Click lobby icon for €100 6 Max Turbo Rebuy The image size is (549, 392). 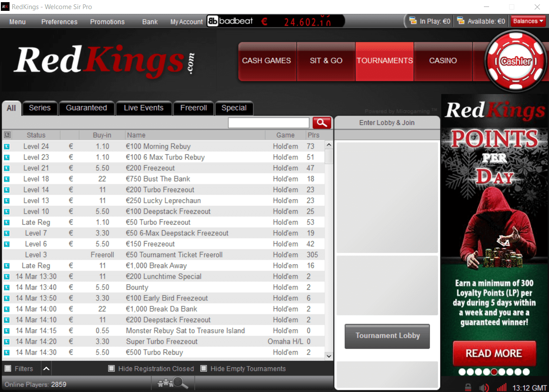coord(7,157)
